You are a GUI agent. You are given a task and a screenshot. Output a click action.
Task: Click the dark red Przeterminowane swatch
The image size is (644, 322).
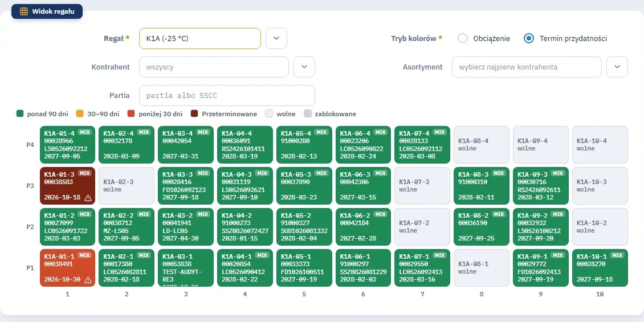194,114
